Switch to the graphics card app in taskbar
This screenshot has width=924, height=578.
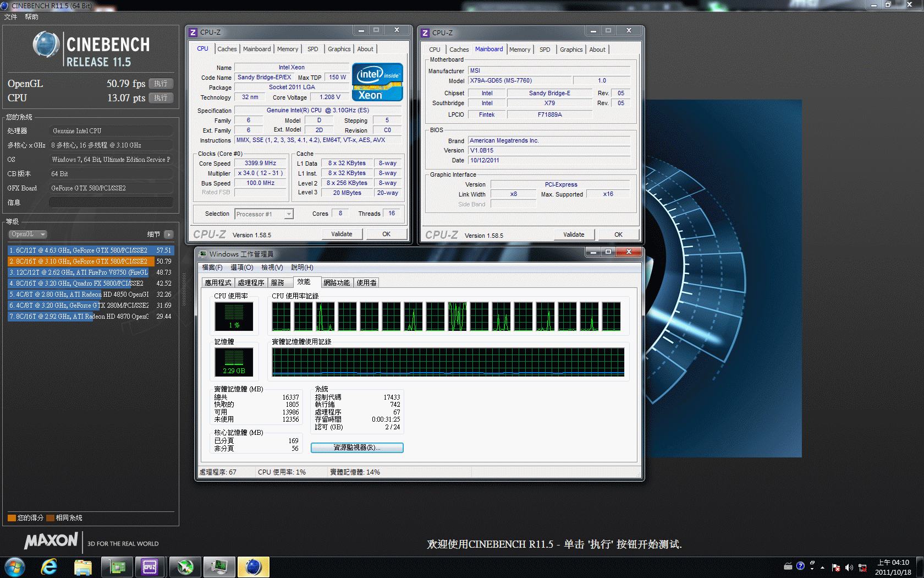click(117, 567)
